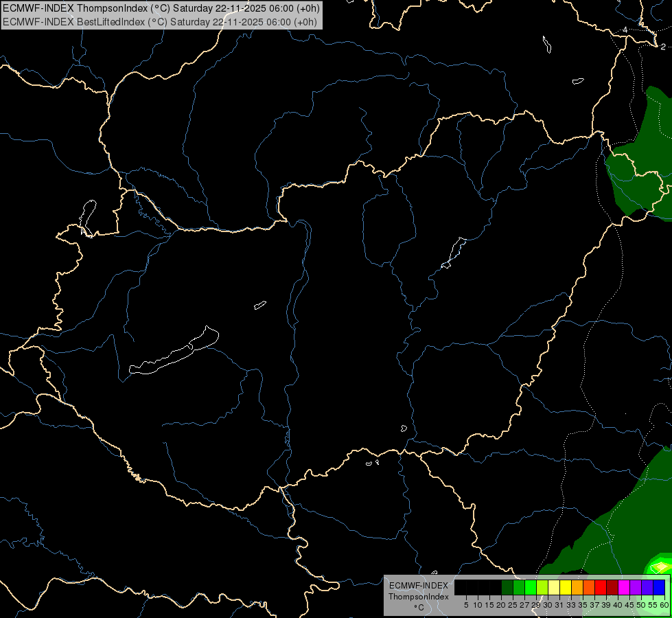Viewport: 672px width, 618px height.
Task: Select the yellow-green 29–30 legend swatch
Action: coord(542,587)
